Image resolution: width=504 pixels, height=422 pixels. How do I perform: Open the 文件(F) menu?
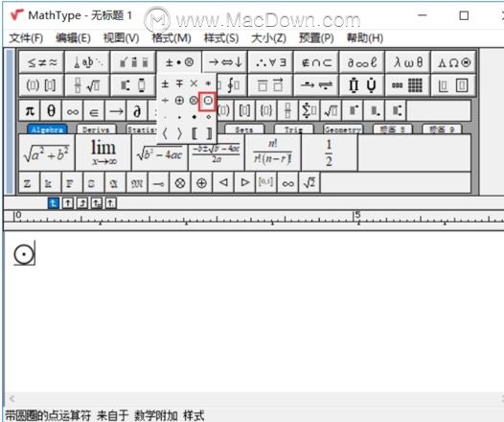point(26,38)
